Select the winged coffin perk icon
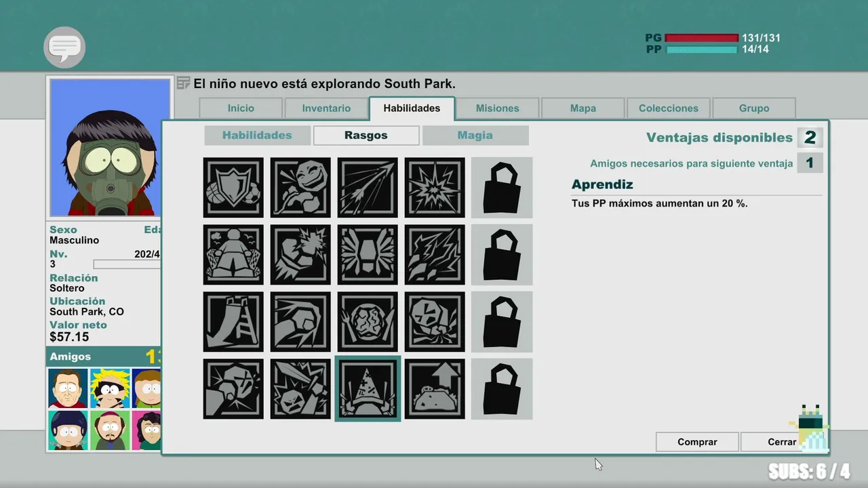Screen dimensions: 868x488 (x=368, y=255)
